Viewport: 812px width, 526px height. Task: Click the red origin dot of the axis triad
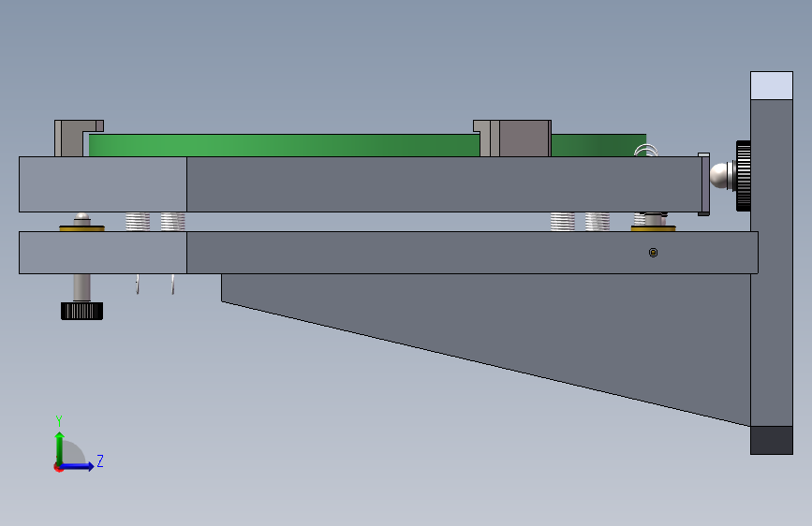point(58,467)
